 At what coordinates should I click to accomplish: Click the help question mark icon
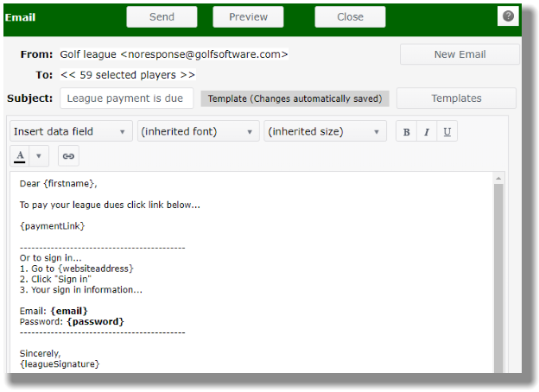point(508,16)
